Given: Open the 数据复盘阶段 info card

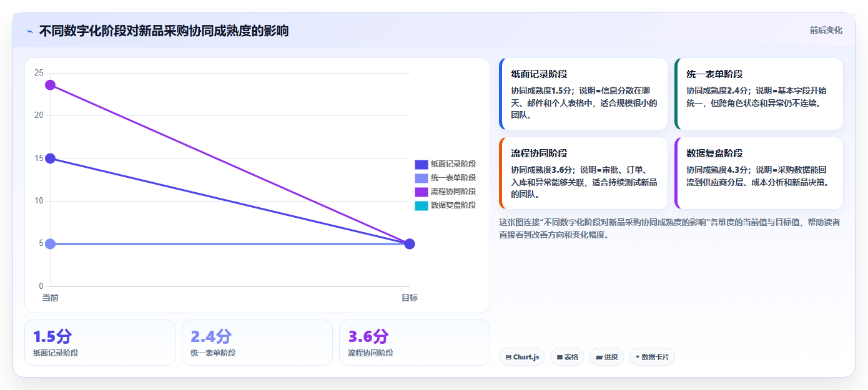Looking at the screenshot, I should (x=759, y=173).
